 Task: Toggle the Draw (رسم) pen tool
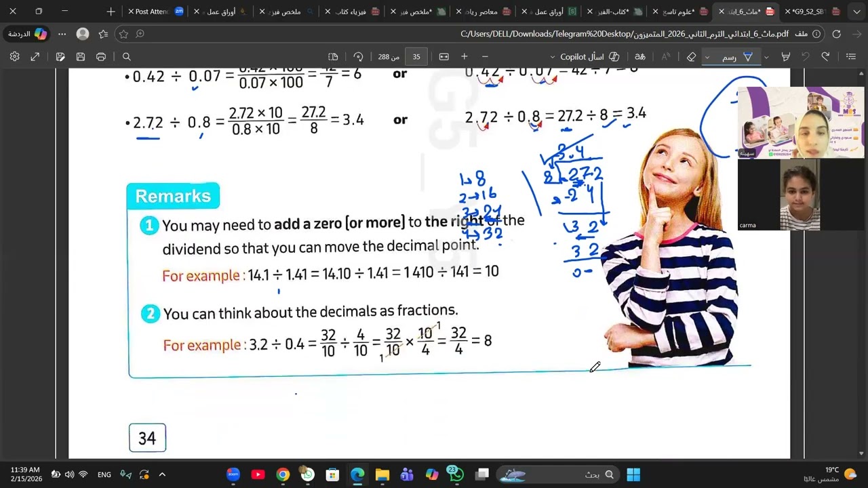tap(738, 57)
